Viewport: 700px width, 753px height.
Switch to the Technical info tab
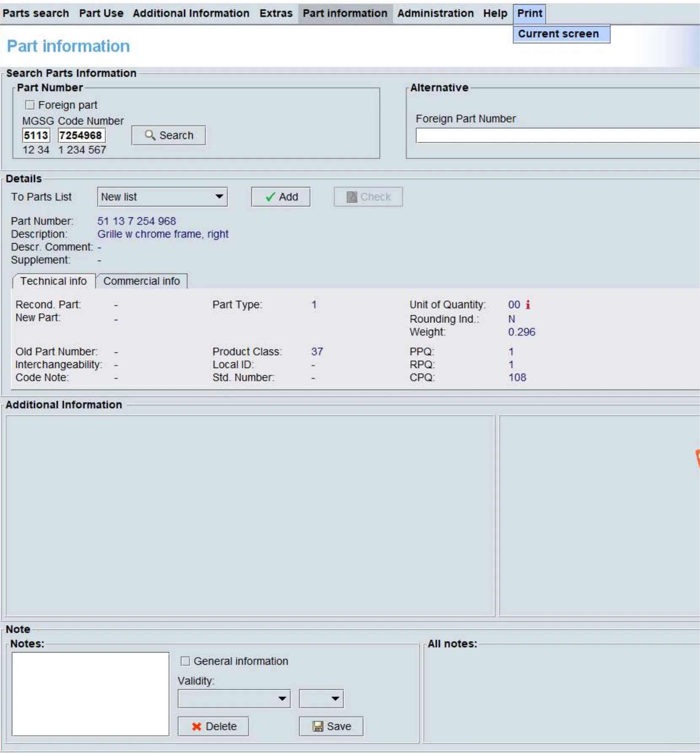click(x=54, y=281)
